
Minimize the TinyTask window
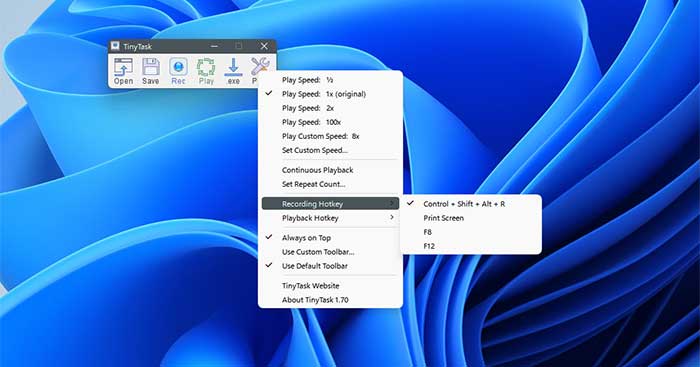pyautogui.click(x=214, y=46)
